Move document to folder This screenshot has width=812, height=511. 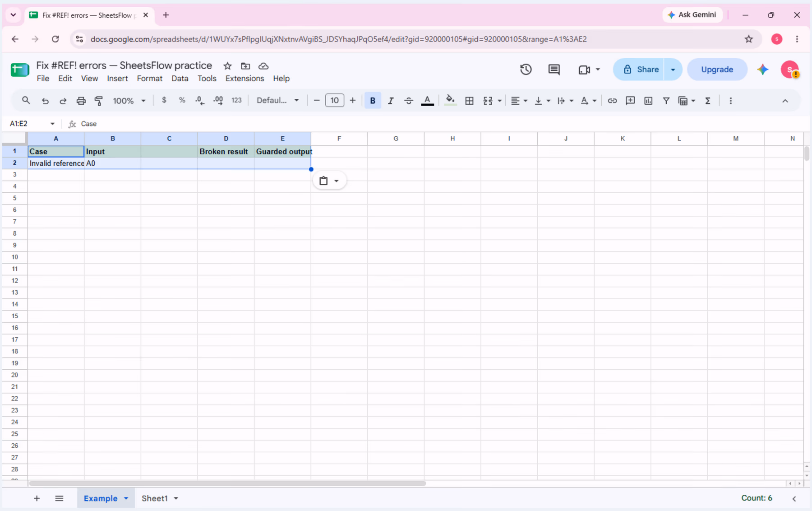(245, 66)
